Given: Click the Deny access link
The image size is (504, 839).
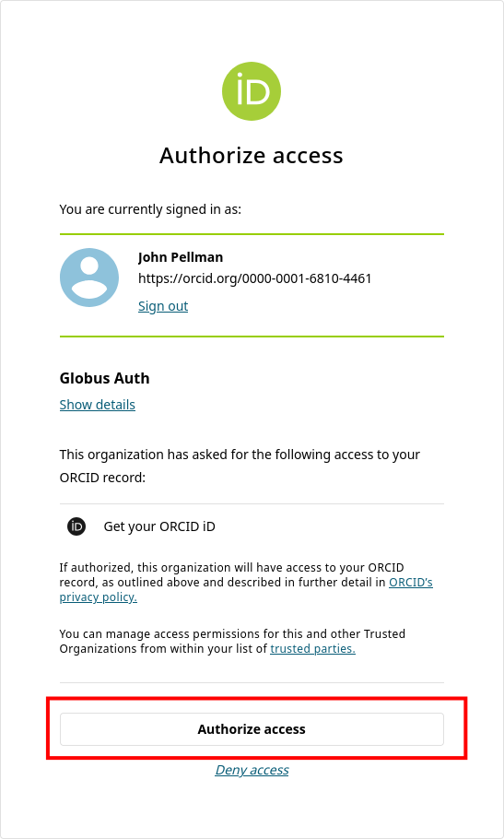Looking at the screenshot, I should pyautogui.click(x=252, y=770).
